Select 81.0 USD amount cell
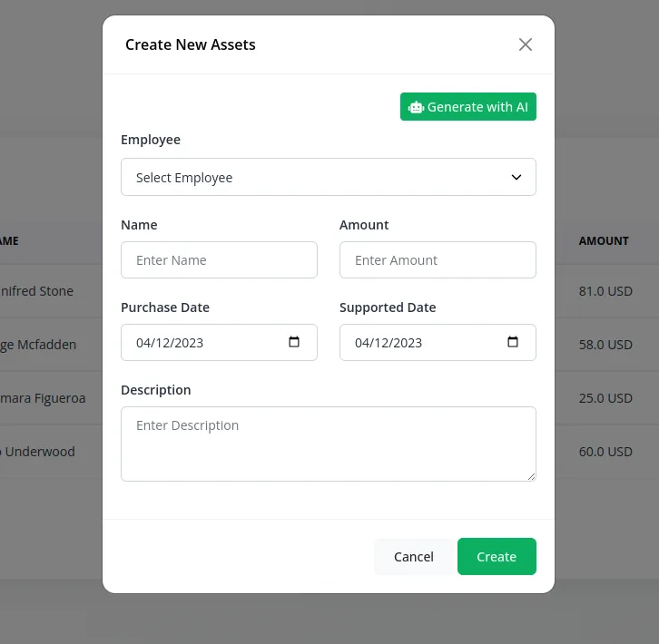 click(605, 291)
